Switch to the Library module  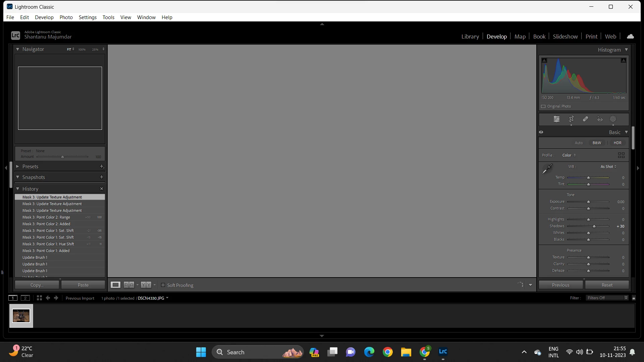tap(470, 37)
